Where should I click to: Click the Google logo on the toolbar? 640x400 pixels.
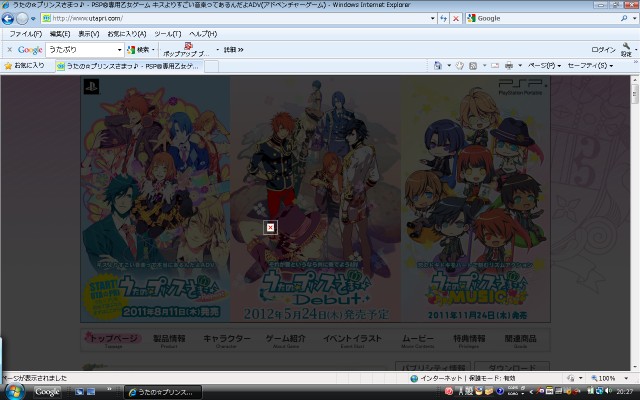30,50
